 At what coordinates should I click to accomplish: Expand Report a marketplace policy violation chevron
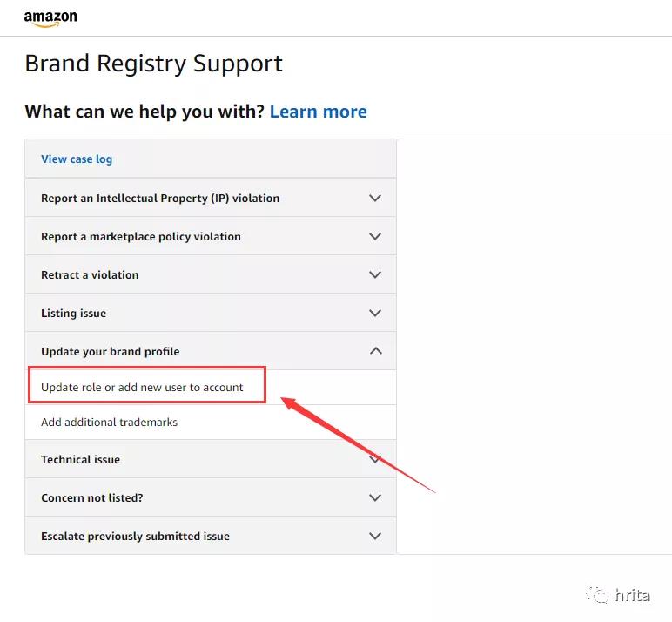point(375,237)
